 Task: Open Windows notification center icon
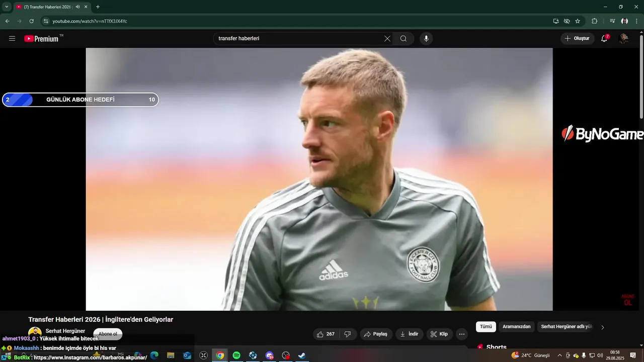point(633,355)
